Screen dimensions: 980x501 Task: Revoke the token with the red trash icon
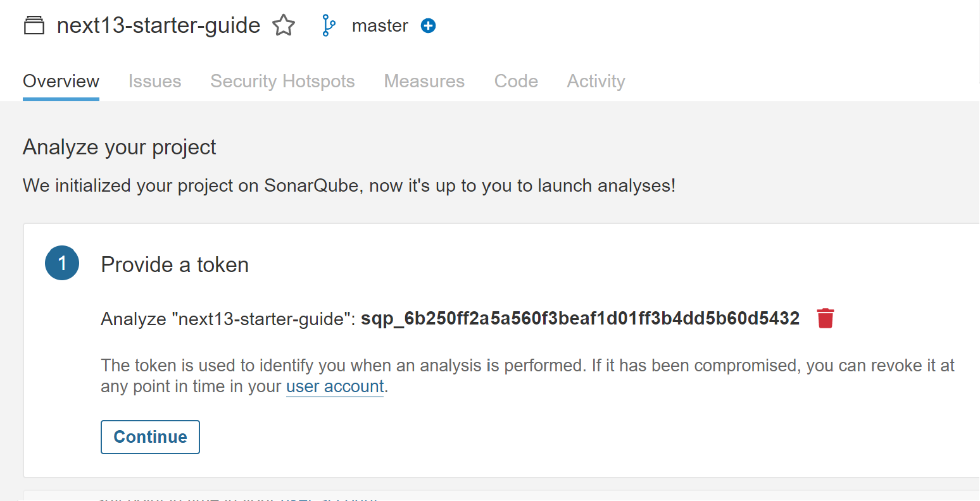click(x=825, y=318)
